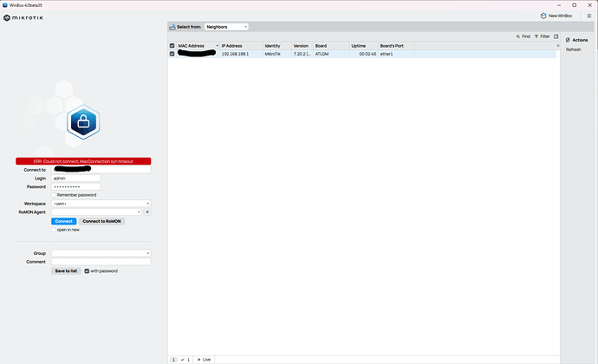The width and height of the screenshot is (598, 364).
Task: Click the New WinBox label
Action: click(560, 16)
